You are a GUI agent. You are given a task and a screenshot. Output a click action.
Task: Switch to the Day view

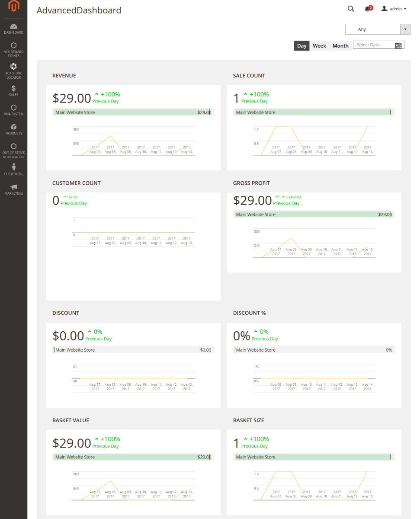(x=302, y=46)
